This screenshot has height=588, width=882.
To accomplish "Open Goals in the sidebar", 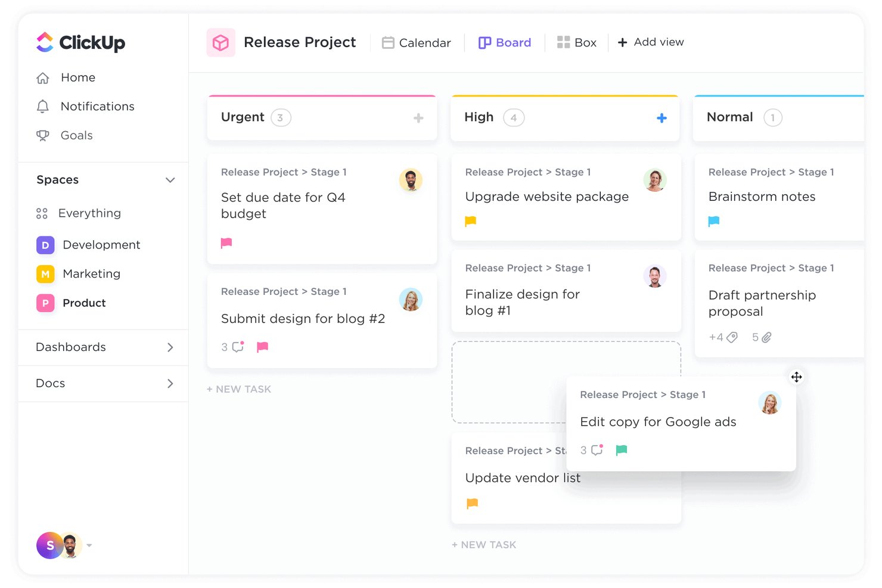I will coord(76,135).
